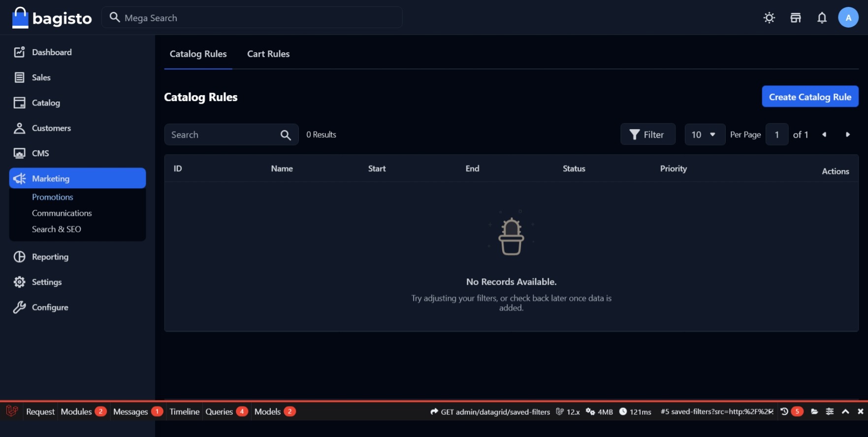The image size is (868, 437).
Task: Open the debugbar Modules tab
Action: point(84,411)
